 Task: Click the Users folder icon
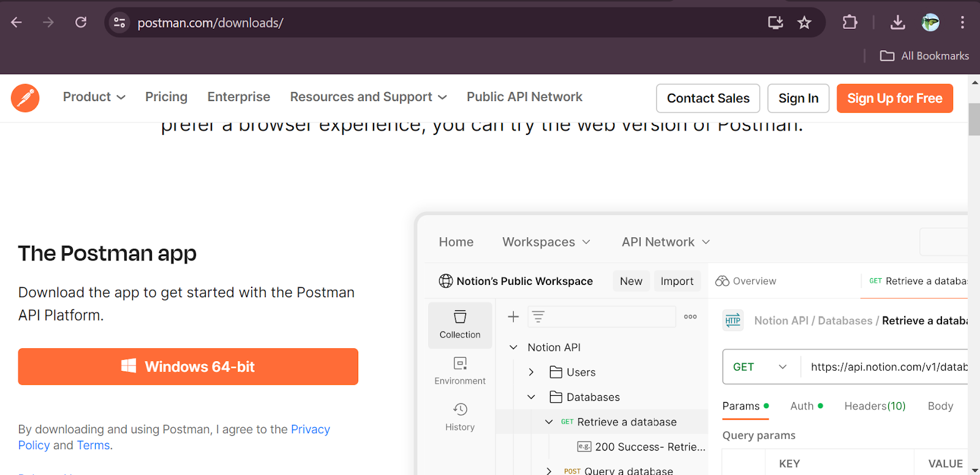coord(556,372)
